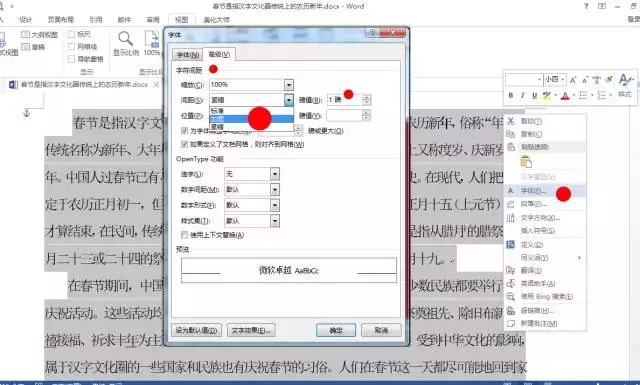Viewport: 640px width, 385px height.
Task: Toggle the Ruler 标尺 checkbox
Action: click(71, 34)
